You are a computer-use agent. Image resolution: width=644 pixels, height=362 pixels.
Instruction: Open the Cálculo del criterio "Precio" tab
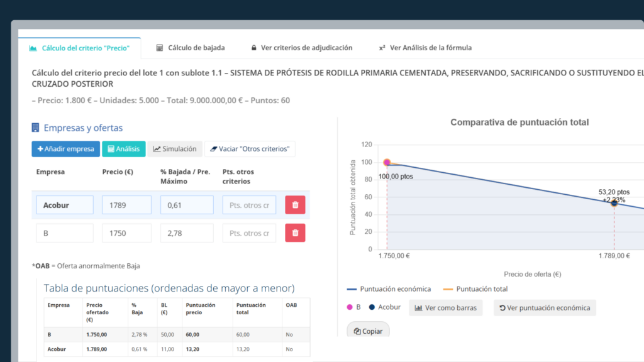click(79, 48)
